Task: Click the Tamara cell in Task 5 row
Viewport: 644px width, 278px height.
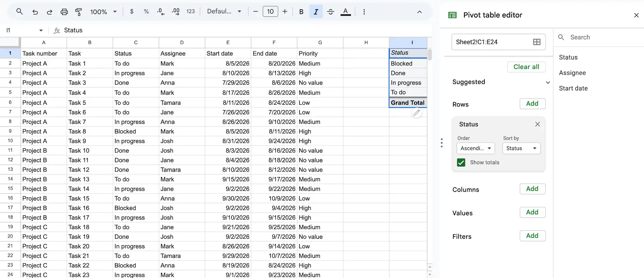Action: (x=182, y=103)
